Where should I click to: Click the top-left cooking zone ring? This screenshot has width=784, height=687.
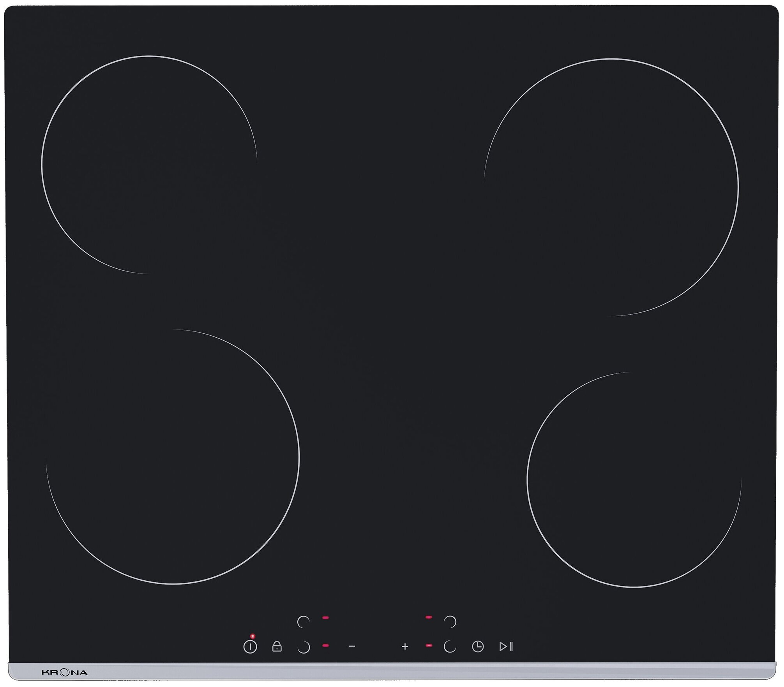coord(149,164)
